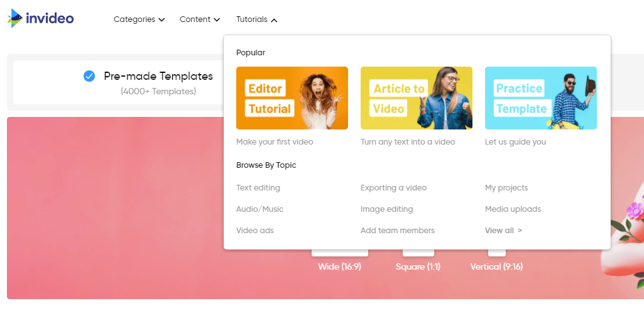Click the '(4000+ Templates)' text
Viewport: 644px width, 318px height.
[158, 91]
